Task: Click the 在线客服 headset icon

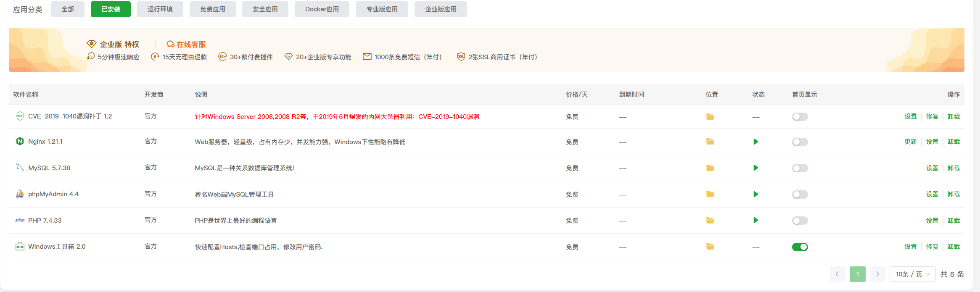Action: click(x=170, y=44)
